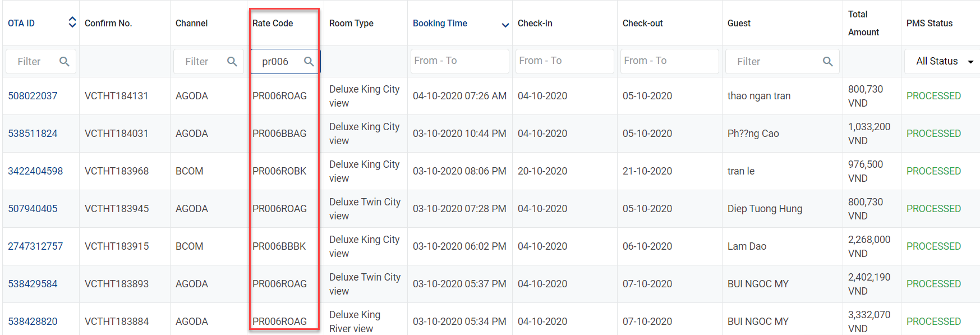The height and width of the screenshot is (335, 980).
Task: Focus the Booking Time From - To field
Action: click(459, 61)
